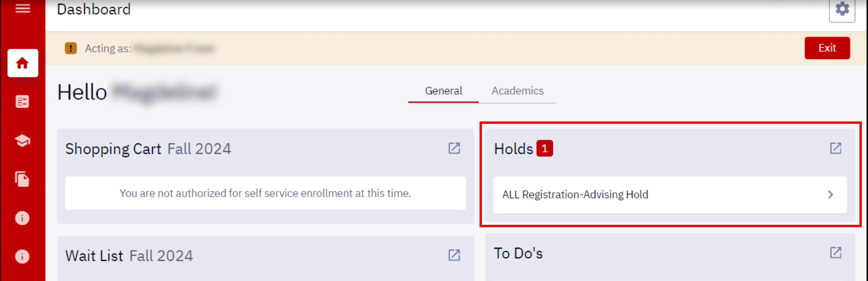Select the graduation cap sidebar icon
868x281 pixels.
(22, 140)
